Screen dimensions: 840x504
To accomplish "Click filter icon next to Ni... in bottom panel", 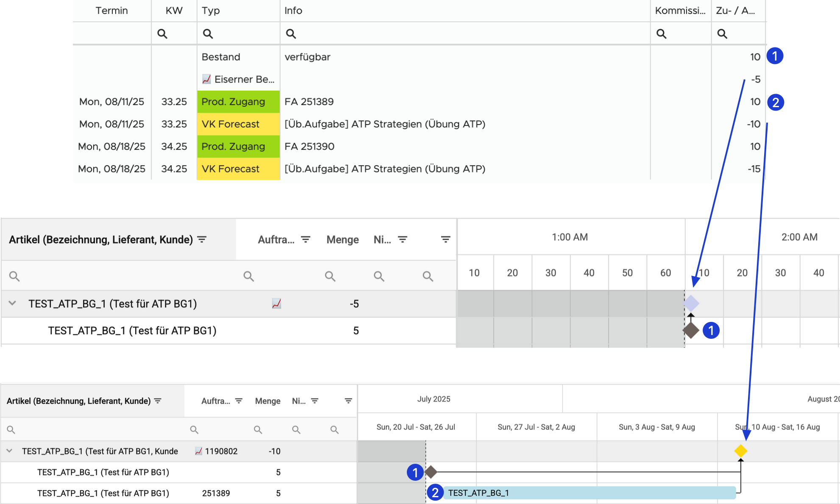I will point(315,401).
